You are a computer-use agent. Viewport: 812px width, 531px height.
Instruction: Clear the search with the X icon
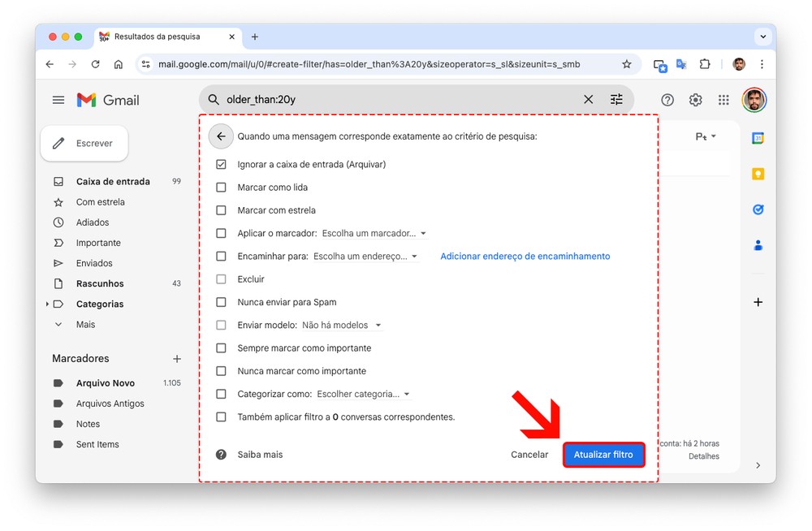588,100
